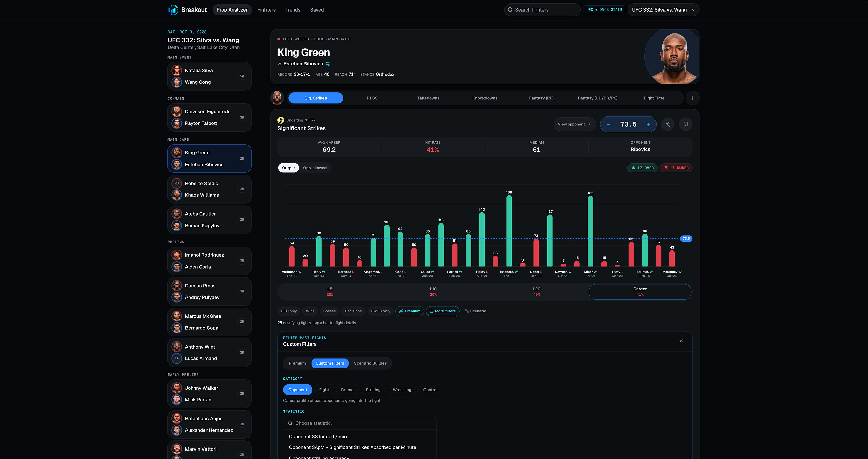Click the View opponent button
Viewport: 868px width, 459px height.
tap(575, 124)
